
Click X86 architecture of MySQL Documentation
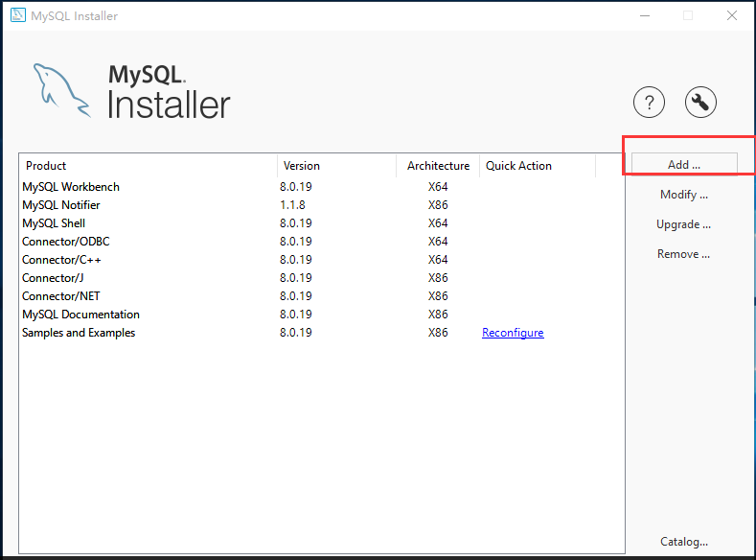438,315
